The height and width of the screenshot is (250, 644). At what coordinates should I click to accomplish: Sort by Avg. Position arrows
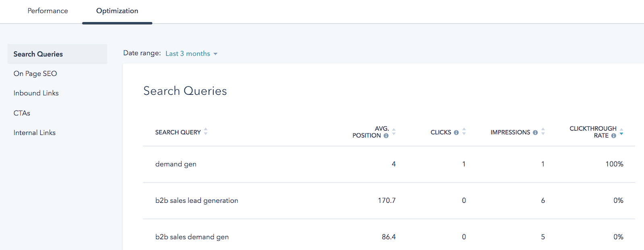394,131
